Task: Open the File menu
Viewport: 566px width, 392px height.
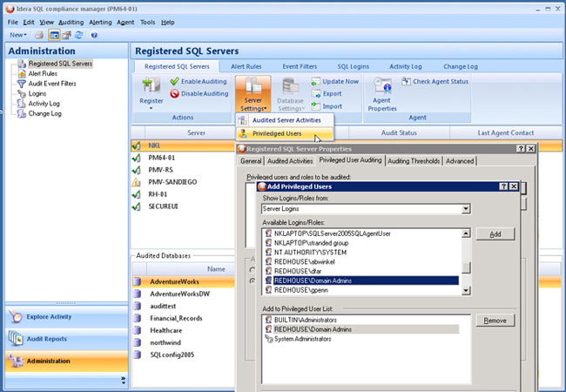Action: point(13,23)
